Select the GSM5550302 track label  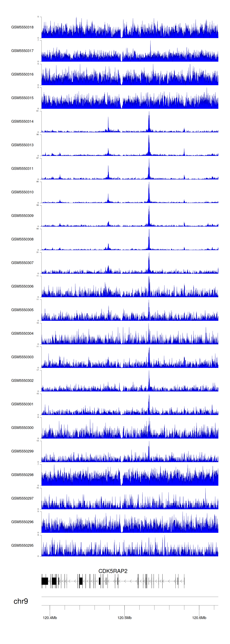pyautogui.click(x=22, y=380)
